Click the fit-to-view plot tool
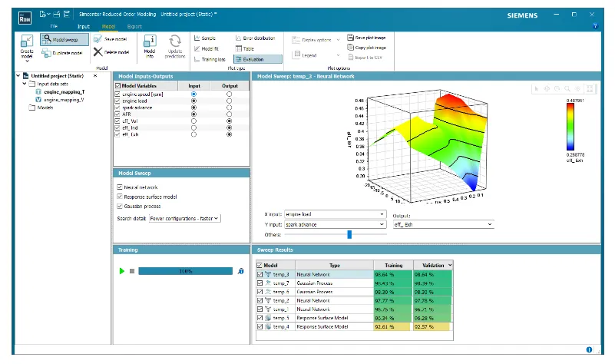615x364 pixels. tap(590, 89)
